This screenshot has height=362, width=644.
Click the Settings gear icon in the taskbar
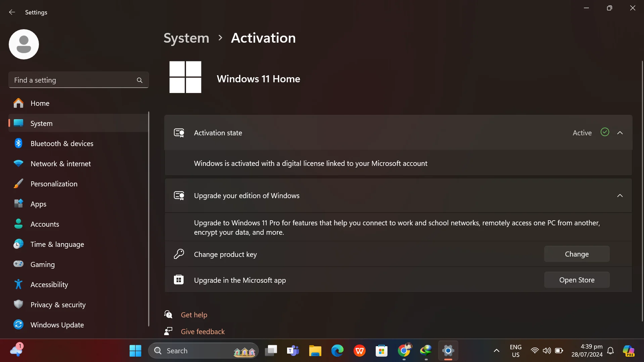pos(448,351)
